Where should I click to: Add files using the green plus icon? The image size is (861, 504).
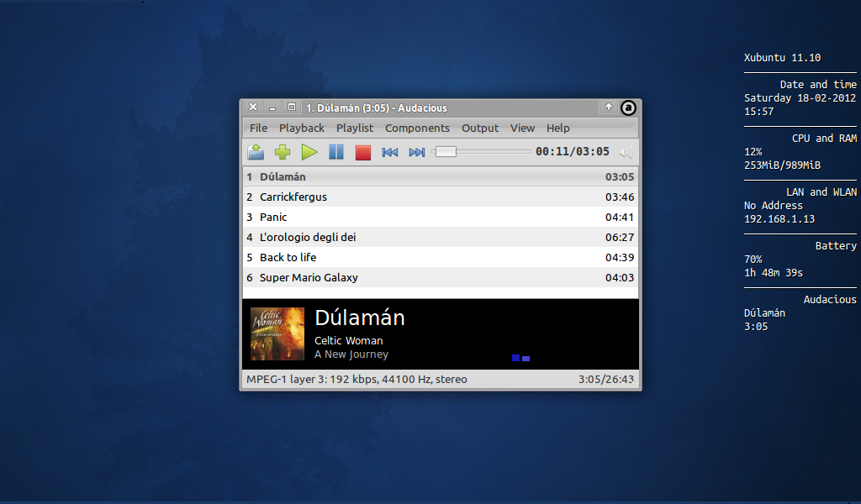(x=283, y=152)
